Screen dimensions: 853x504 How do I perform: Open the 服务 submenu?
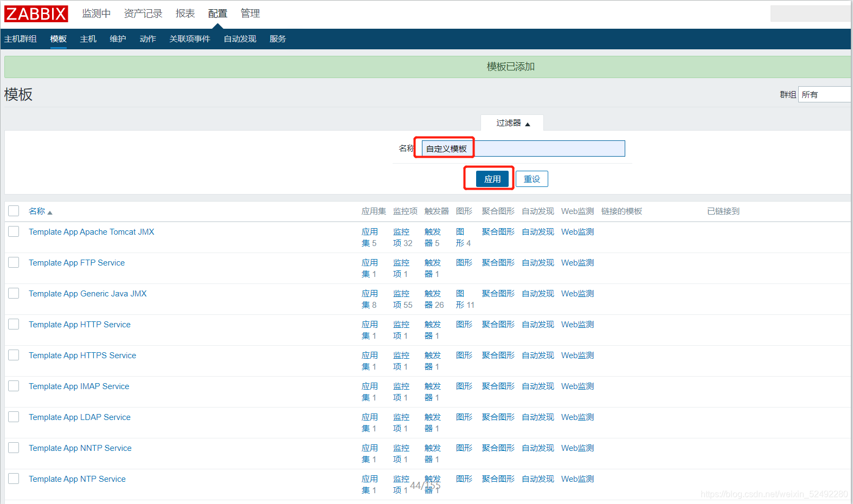278,39
